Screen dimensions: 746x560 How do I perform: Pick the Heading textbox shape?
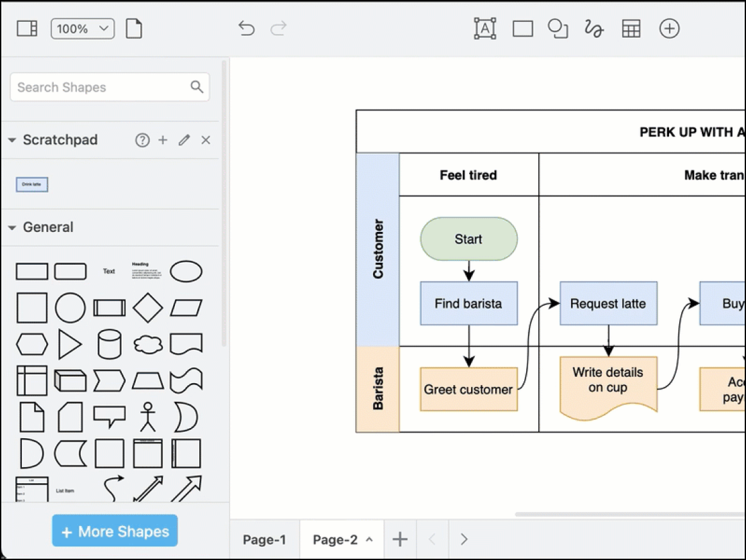[x=147, y=270]
